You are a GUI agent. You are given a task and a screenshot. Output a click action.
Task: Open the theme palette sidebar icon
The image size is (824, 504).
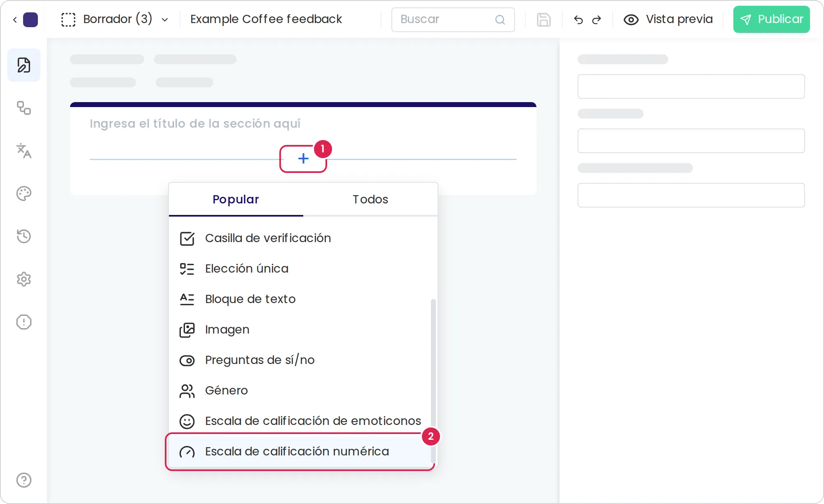(24, 194)
